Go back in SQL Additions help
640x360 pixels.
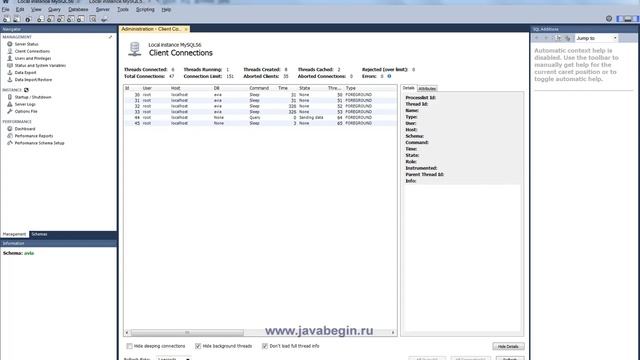(537, 38)
